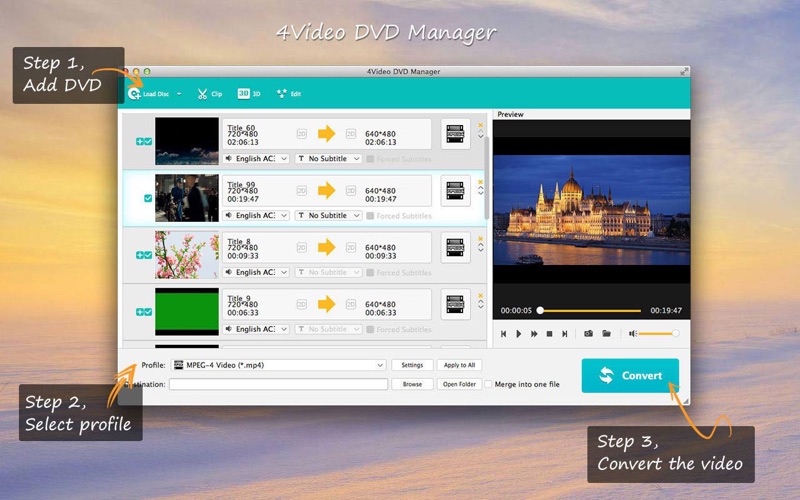Click the Browse button

[412, 384]
